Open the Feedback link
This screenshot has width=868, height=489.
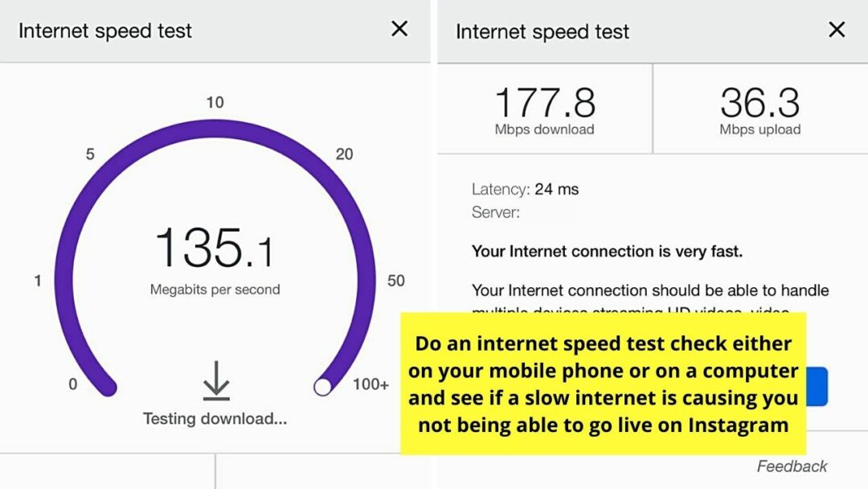[792, 466]
